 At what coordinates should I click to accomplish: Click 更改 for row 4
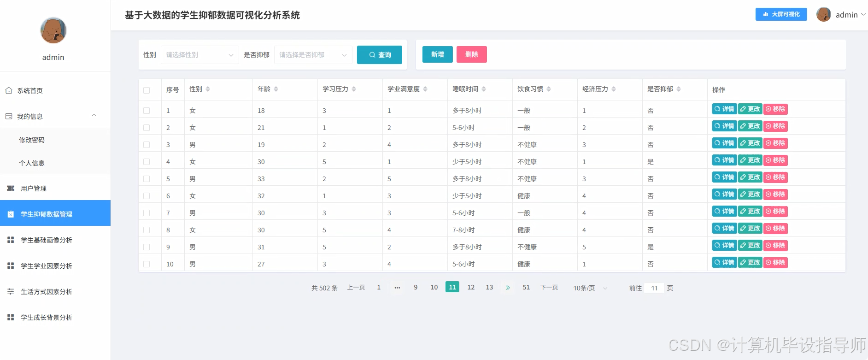(750, 160)
